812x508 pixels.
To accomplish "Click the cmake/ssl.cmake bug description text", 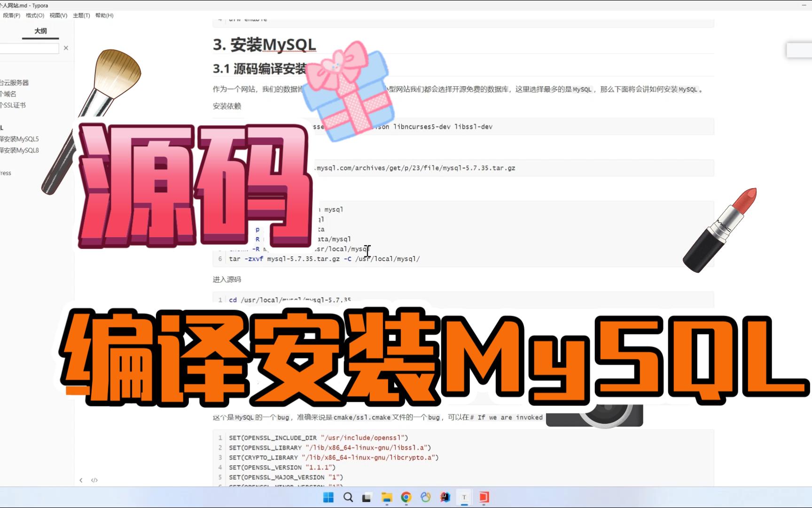I will (x=378, y=417).
